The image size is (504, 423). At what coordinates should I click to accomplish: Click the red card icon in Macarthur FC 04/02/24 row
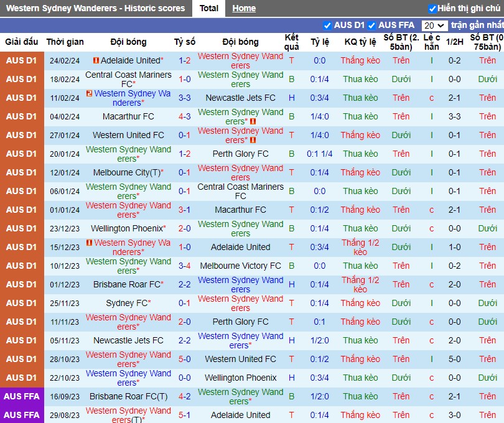tap(253, 121)
